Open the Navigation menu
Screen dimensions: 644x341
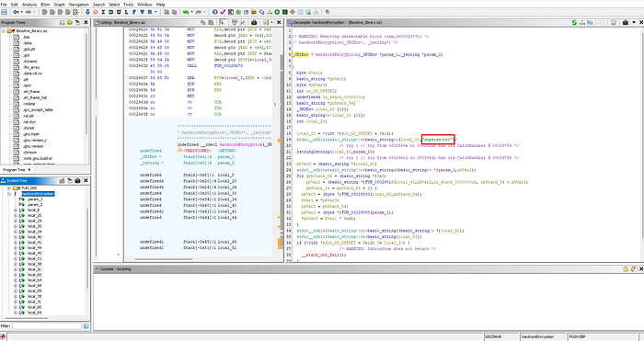pos(79,4)
